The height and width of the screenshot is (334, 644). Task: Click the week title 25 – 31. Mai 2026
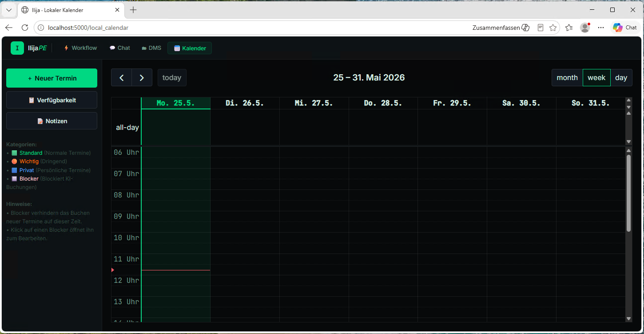369,77
